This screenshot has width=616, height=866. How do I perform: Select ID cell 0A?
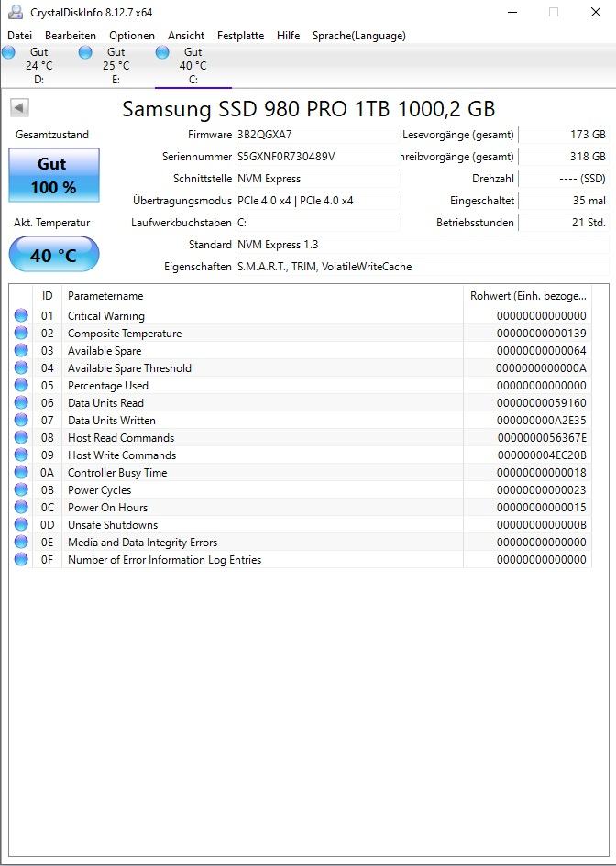48,472
